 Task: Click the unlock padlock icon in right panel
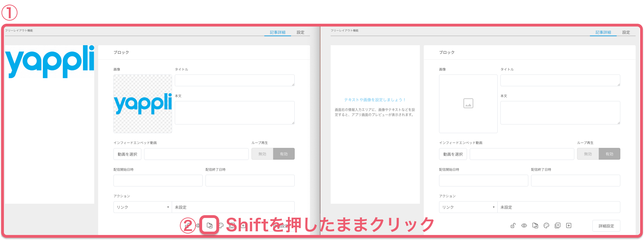tap(513, 225)
